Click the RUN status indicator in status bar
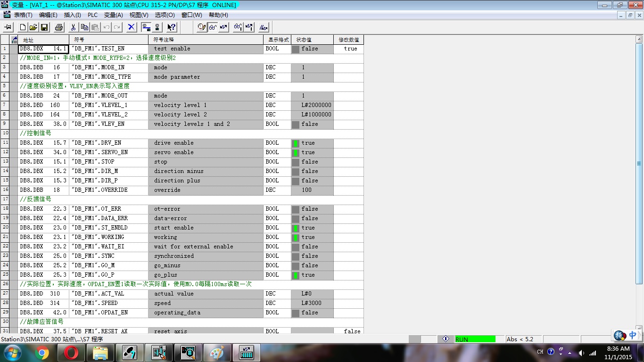Screen dimensions: 644x362 pyautogui.click(x=475, y=339)
